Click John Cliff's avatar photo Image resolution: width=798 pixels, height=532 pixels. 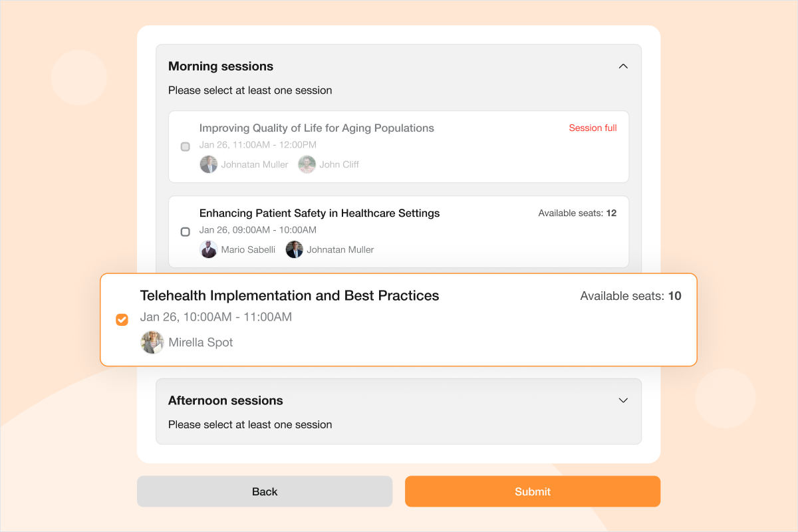tap(307, 164)
